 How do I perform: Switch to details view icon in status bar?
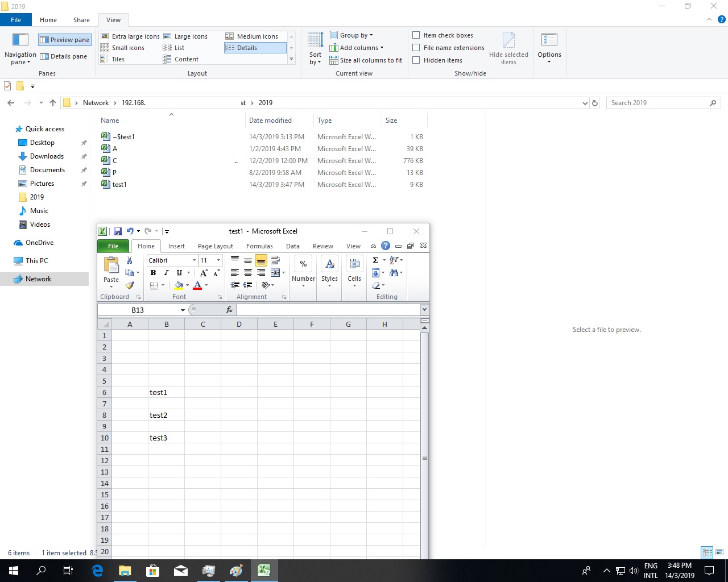[708, 552]
